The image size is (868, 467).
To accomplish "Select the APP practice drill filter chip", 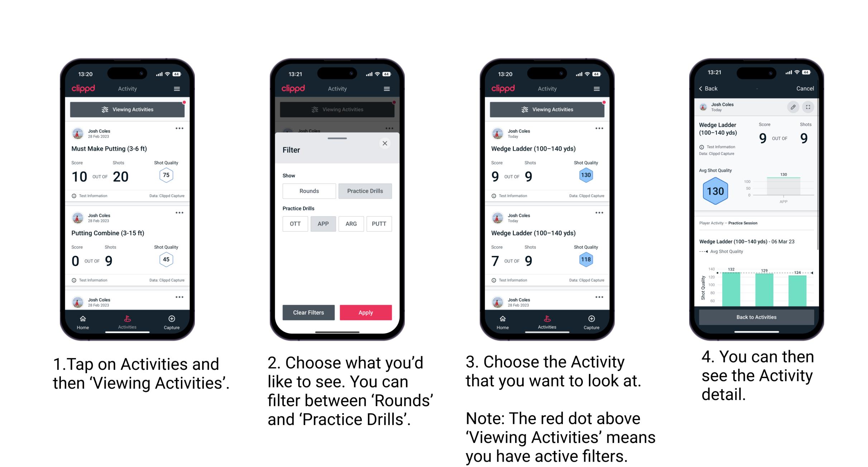I will coord(323,224).
